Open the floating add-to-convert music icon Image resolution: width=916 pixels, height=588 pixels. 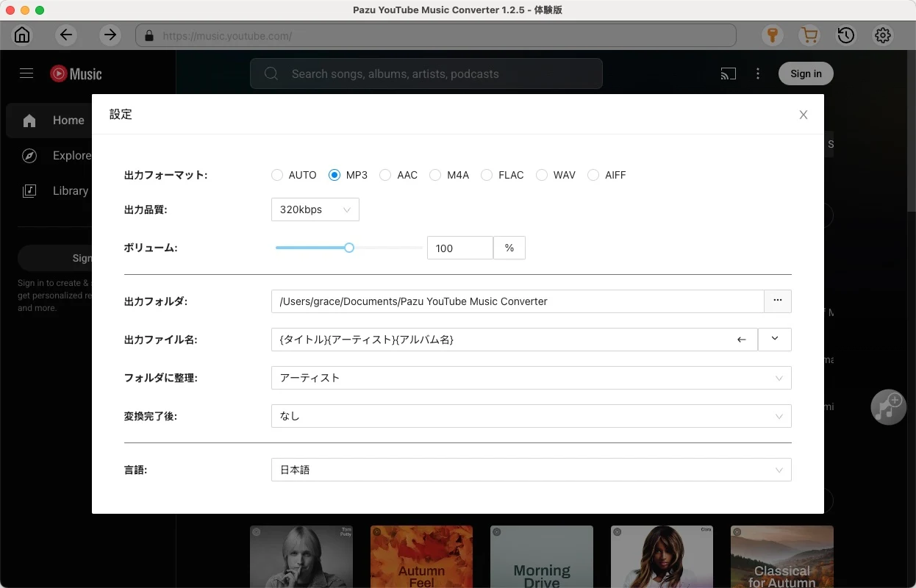(888, 406)
